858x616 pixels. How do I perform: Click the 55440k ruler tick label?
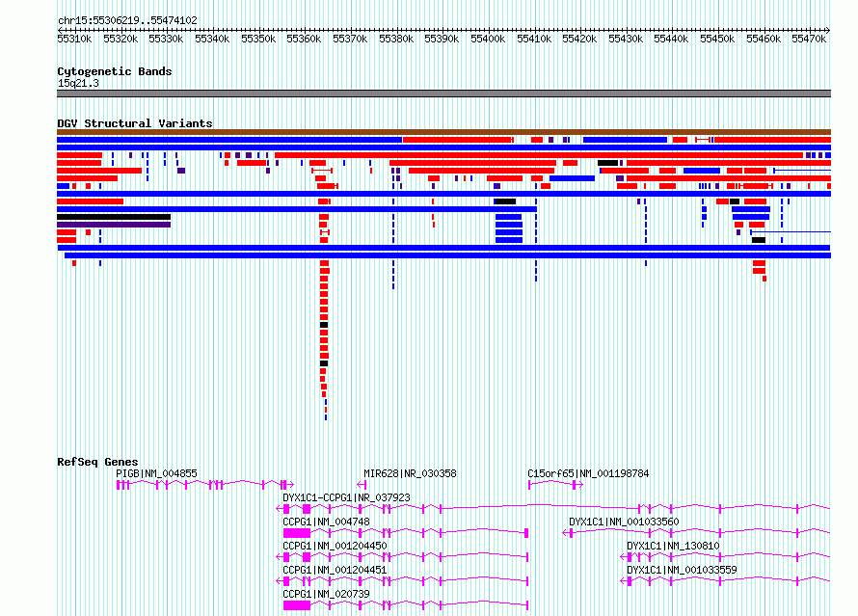671,39
